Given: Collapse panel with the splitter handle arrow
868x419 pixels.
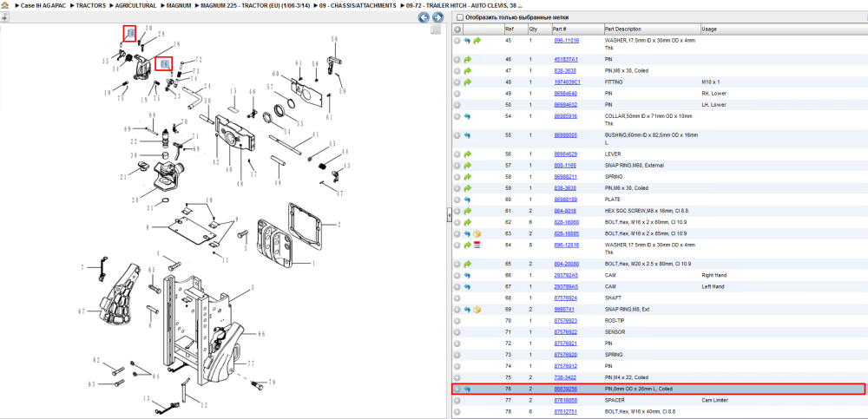Looking at the screenshot, I should (x=450, y=217).
